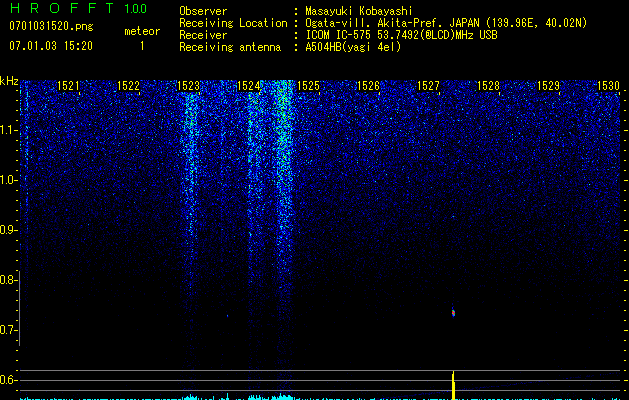Click the HROFFT 1.0.0 title text

click(x=79, y=8)
